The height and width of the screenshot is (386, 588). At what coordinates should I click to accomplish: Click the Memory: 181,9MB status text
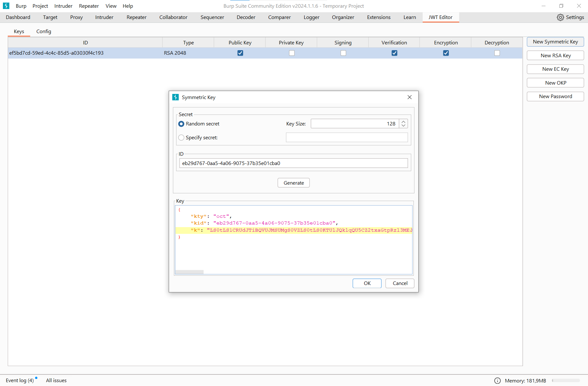pos(525,381)
